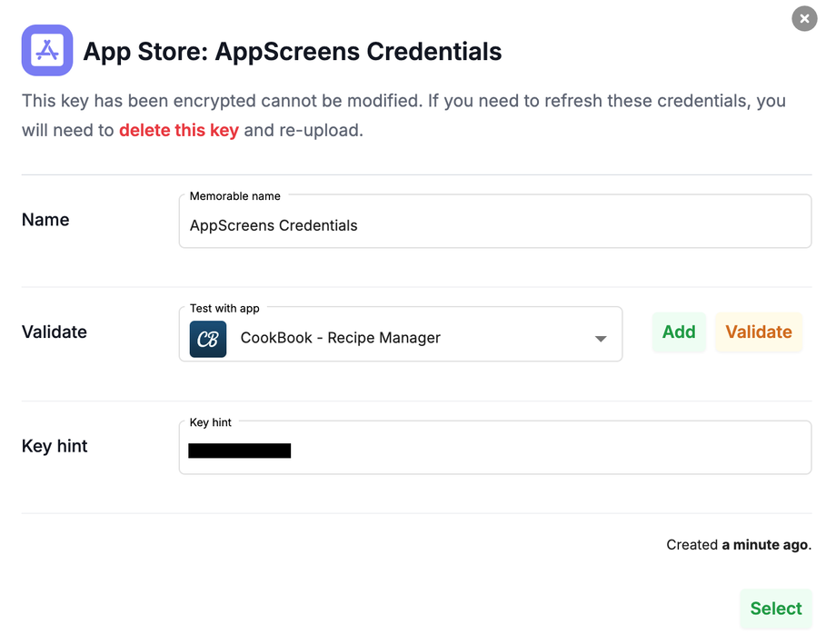
Task: Click the small "Test with app" floating label
Action: point(224,309)
